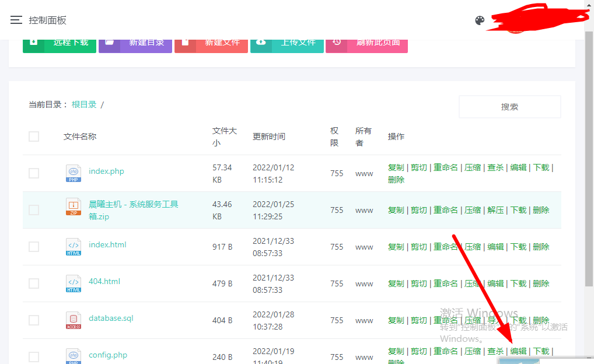
Task: Click 重命名 for 404.html
Action: [446, 283]
